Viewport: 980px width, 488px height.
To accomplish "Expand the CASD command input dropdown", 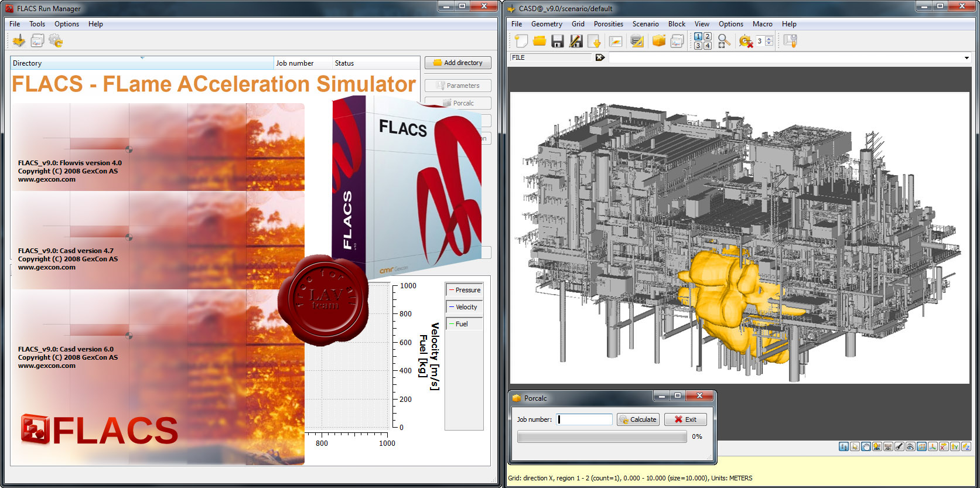I will tap(966, 57).
